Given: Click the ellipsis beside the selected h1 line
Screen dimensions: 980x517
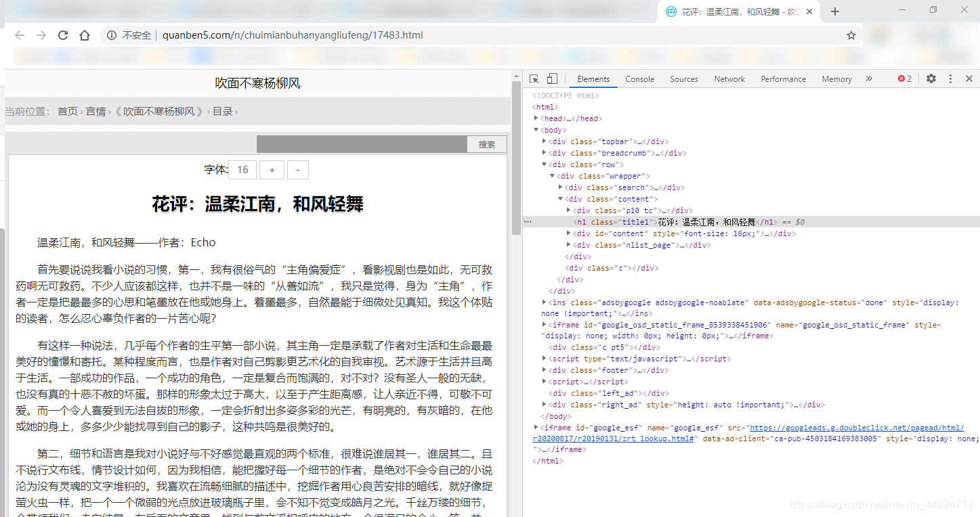Looking at the screenshot, I should [x=528, y=222].
